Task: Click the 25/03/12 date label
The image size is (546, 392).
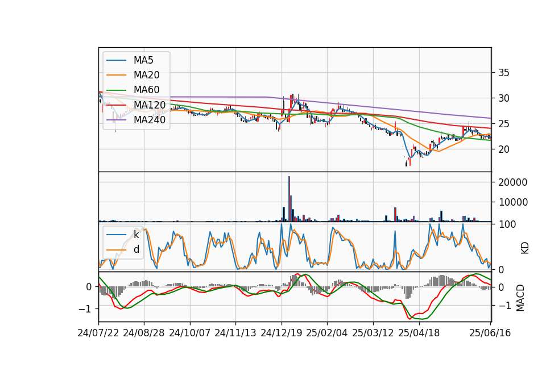Action: click(373, 333)
